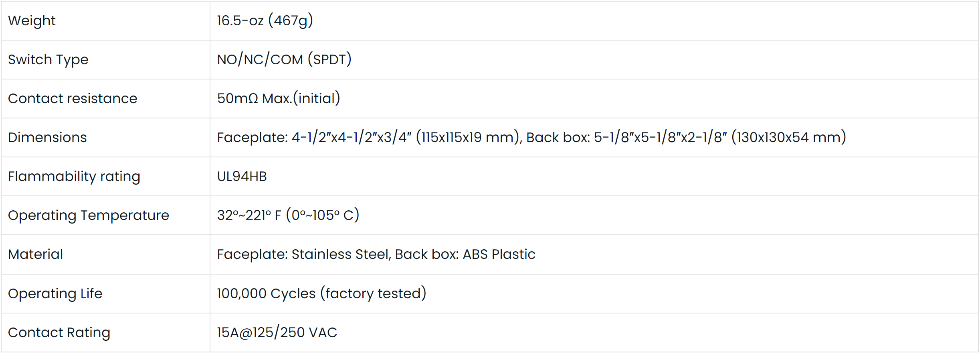Select the Switch Type label cell
This screenshot has width=980, height=354.
(48, 59)
